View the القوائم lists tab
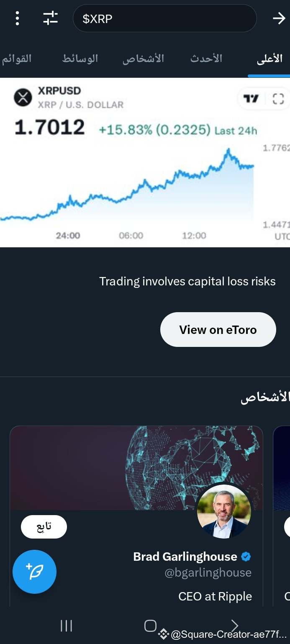The height and width of the screenshot is (644, 290). [17, 59]
